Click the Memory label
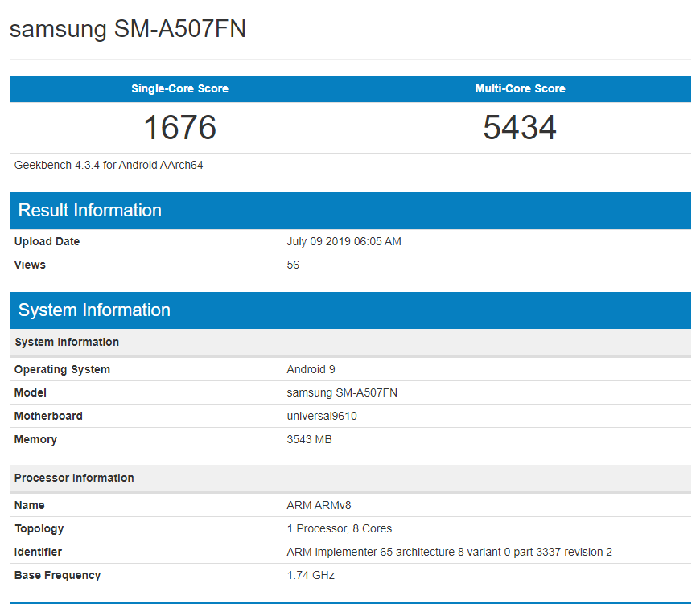Screen dimensions: 700x604 tap(35, 439)
